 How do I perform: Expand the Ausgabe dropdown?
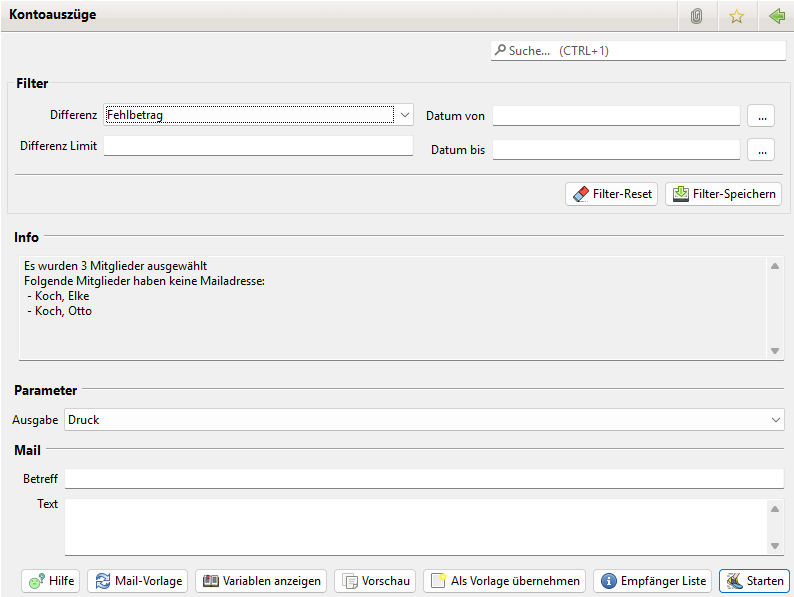click(x=777, y=420)
